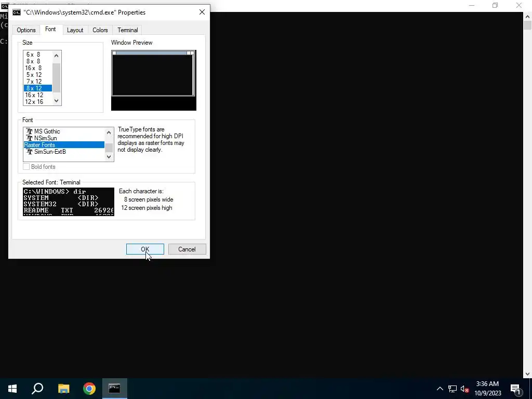Screen dimensions: 532x399
Task: Restore down the cmd console window
Action: coord(495,5)
